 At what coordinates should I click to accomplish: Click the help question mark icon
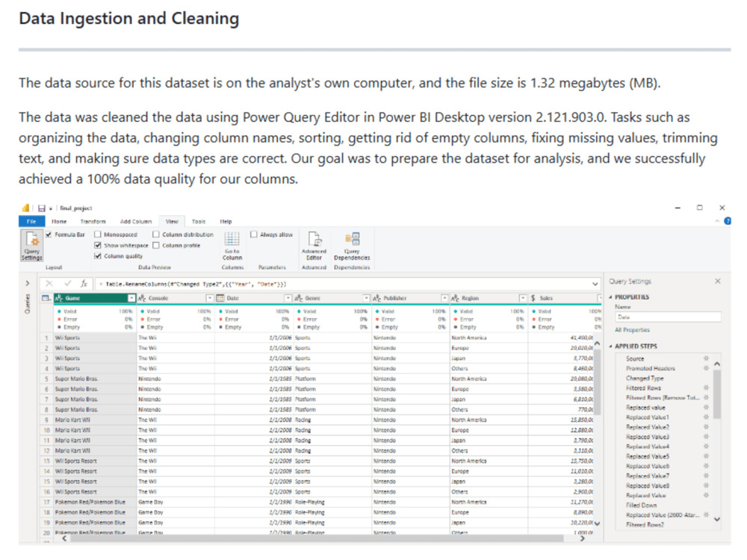tap(728, 221)
